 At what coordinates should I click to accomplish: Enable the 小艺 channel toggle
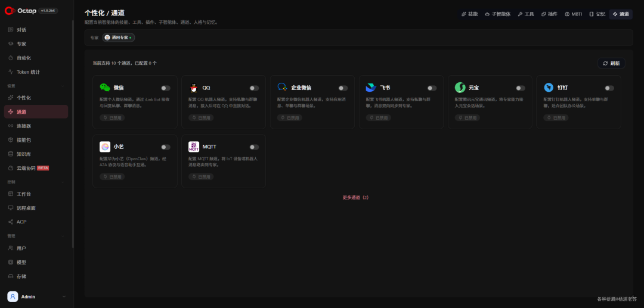166,147
